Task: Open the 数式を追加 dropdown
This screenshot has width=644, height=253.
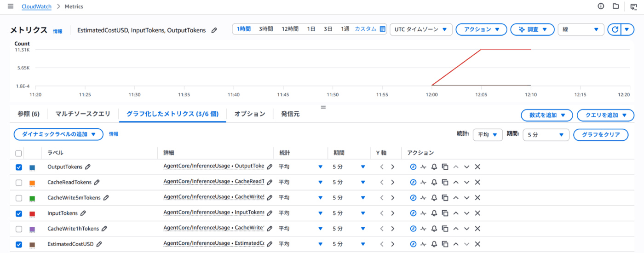Action: tap(546, 115)
